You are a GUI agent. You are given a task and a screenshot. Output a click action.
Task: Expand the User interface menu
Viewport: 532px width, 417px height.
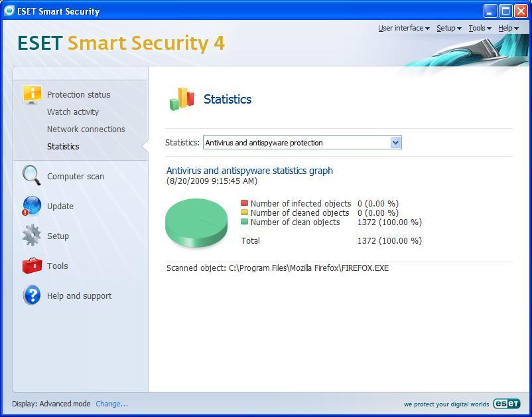coord(403,28)
